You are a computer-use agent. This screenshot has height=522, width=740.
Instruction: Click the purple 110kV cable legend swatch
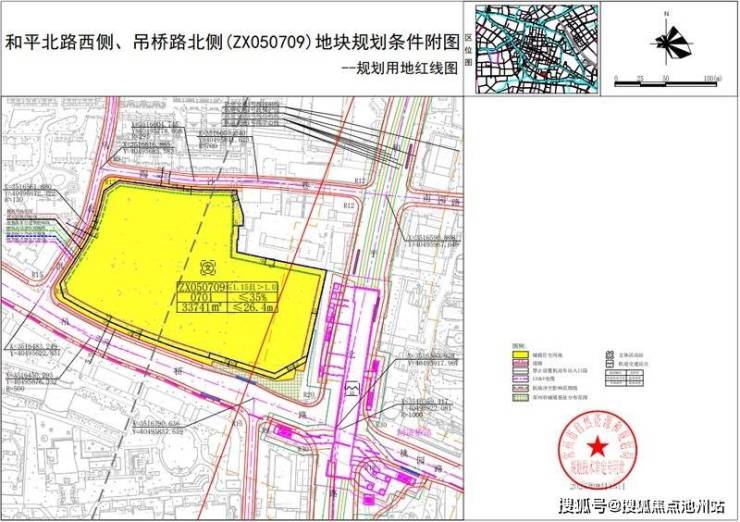[521, 380]
